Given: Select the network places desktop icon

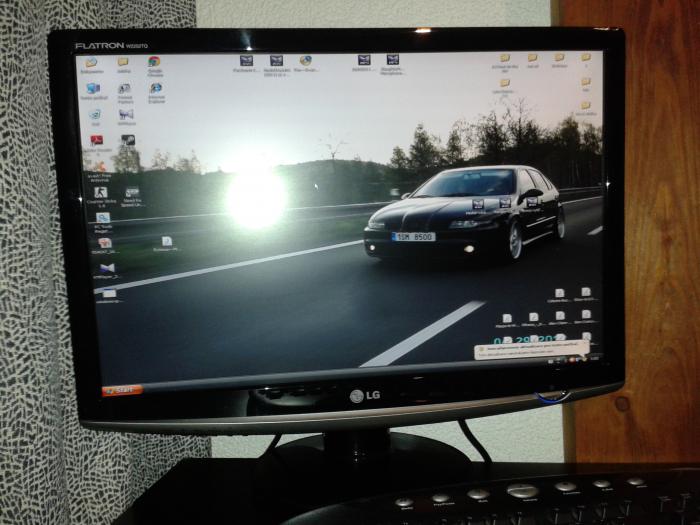Looking at the screenshot, I should point(93,89).
